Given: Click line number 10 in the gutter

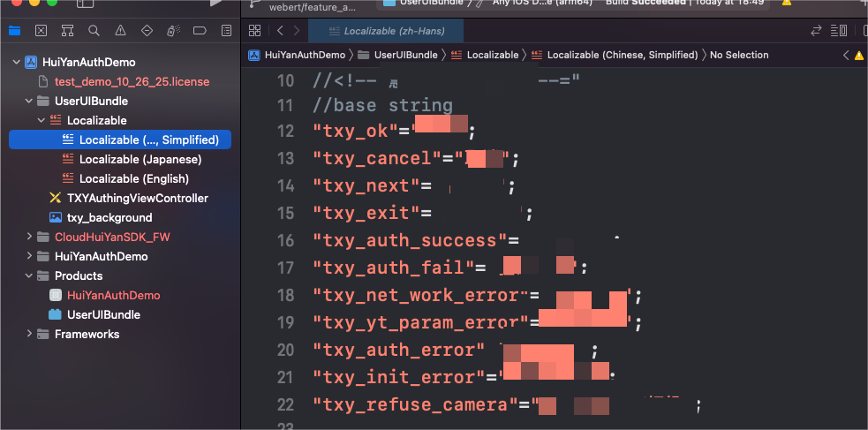Looking at the screenshot, I should coord(285,81).
